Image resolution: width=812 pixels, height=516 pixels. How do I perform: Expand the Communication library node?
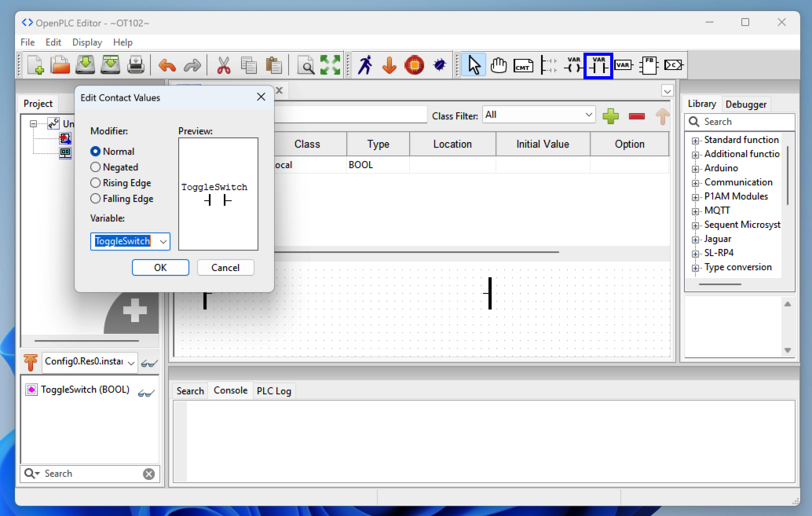tap(696, 183)
